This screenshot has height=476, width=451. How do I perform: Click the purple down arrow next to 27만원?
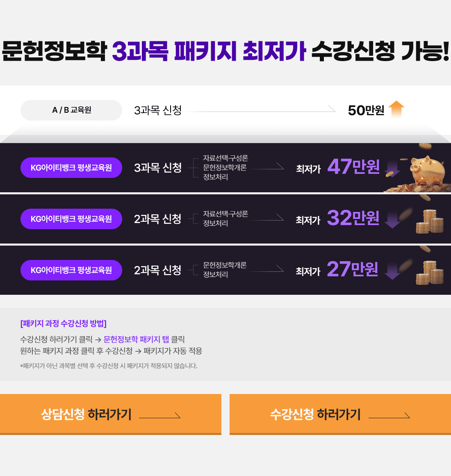point(392,271)
